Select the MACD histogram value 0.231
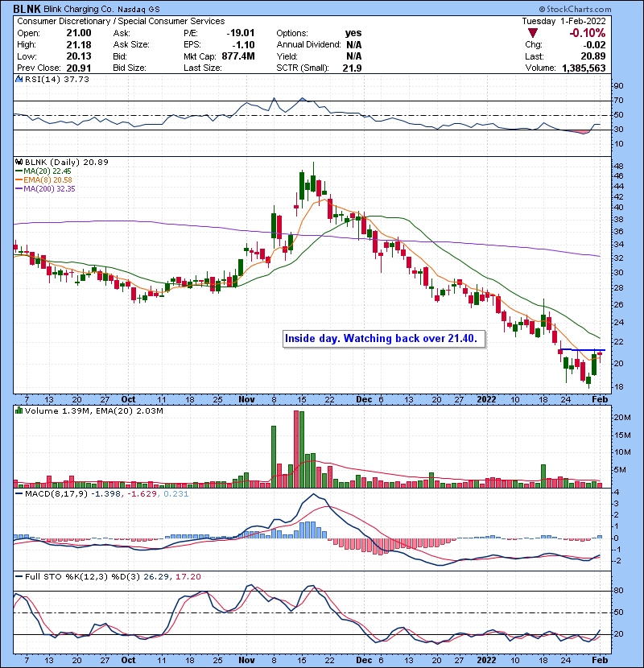This screenshot has height=668, width=644. click(175, 494)
